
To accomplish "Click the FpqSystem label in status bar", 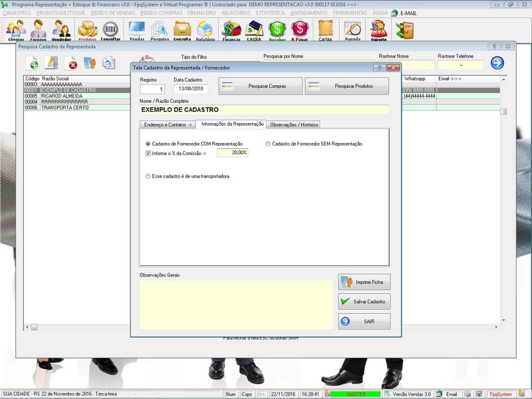I will (501, 394).
